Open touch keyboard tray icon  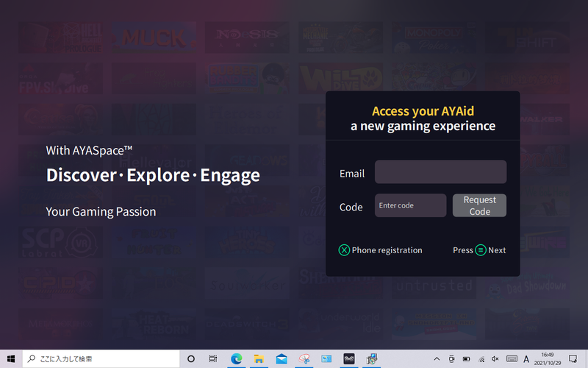pyautogui.click(x=512, y=359)
